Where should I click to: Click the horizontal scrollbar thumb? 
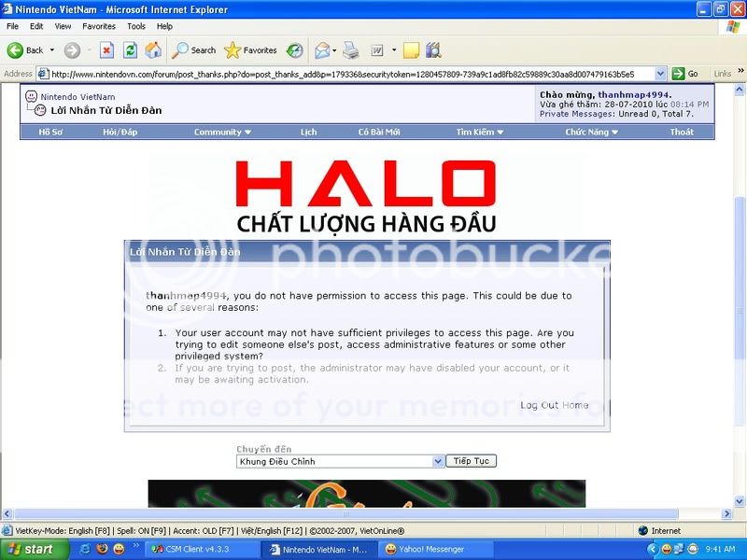346,514
